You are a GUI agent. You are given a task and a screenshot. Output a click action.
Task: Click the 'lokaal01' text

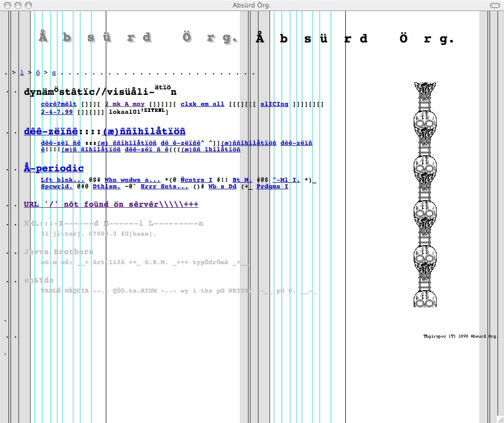(x=125, y=112)
